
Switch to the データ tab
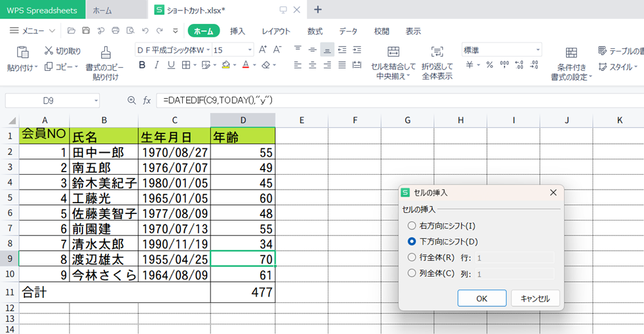(x=348, y=31)
